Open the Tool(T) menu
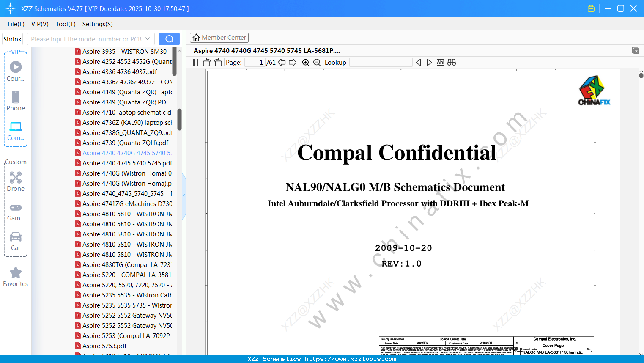Image resolution: width=644 pixels, height=363 pixels. click(66, 24)
